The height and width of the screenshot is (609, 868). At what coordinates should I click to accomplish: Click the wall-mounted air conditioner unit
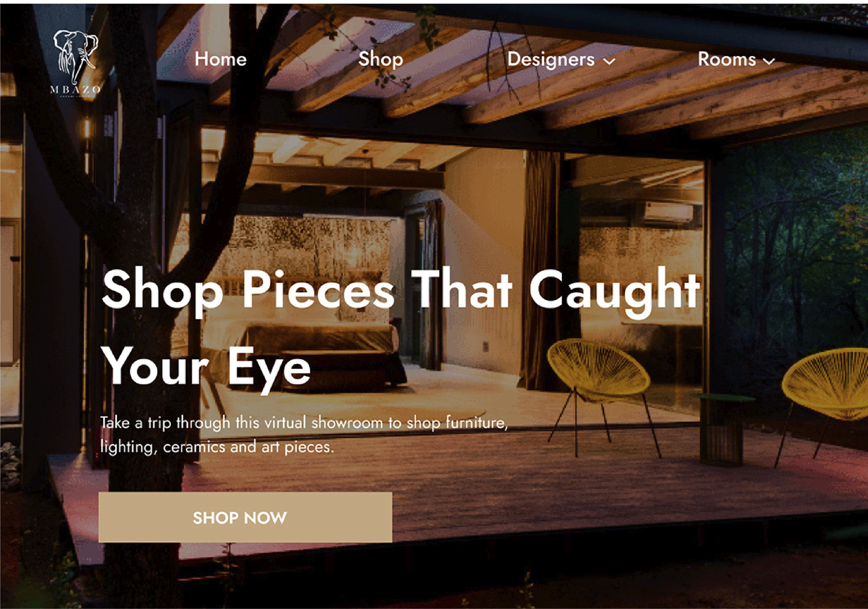point(668,212)
